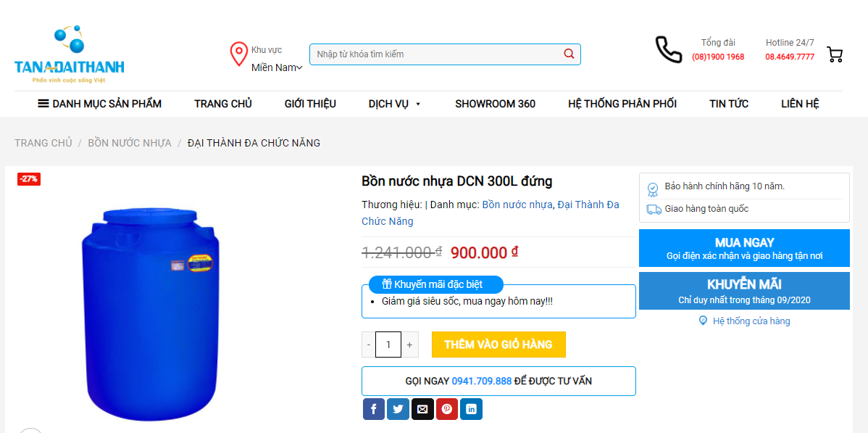This screenshot has height=433, width=868.
Task: Increase quantity with plus button
Action: (409, 345)
